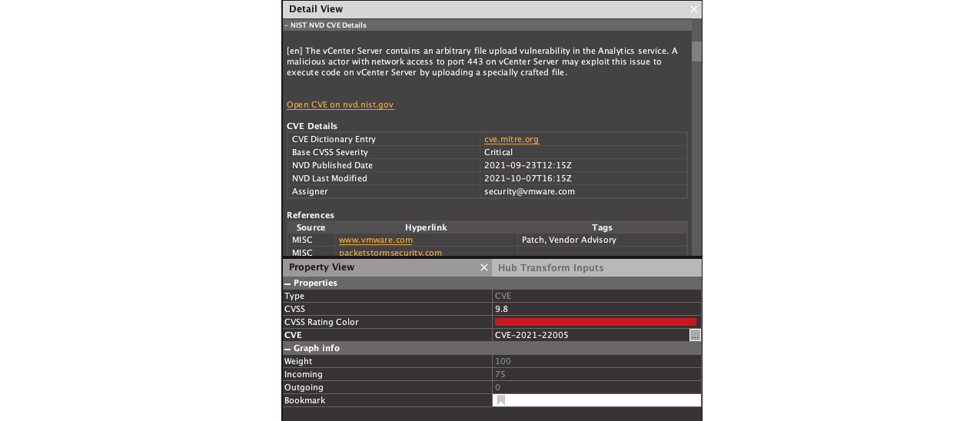The image size is (980, 421).
Task: Close the Property View tab
Action: [484, 267]
